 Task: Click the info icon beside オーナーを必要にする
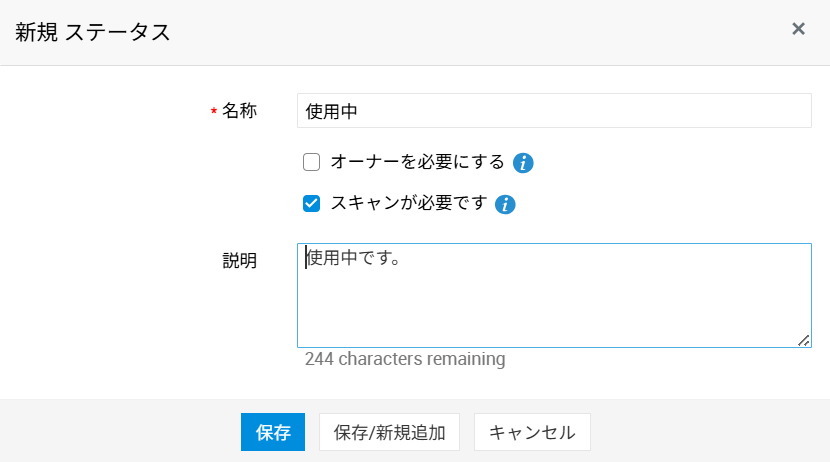[x=523, y=163]
